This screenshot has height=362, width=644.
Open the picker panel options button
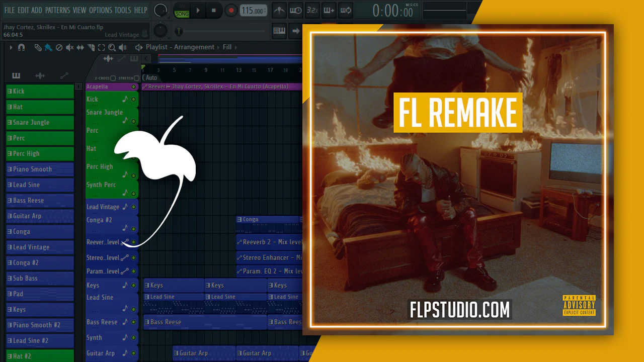(78, 86)
